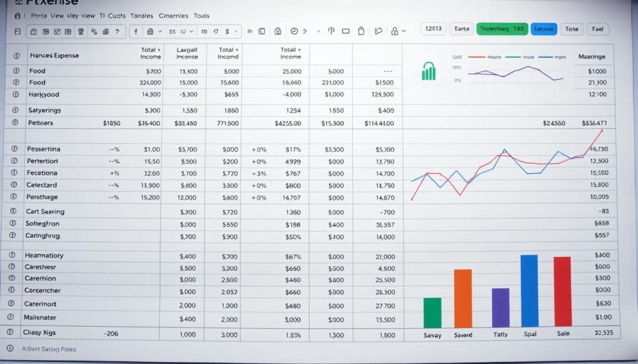Viewport: 638px width, 364px height.
Task: Click the 22,525 value in the bottom row
Action: [603, 332]
